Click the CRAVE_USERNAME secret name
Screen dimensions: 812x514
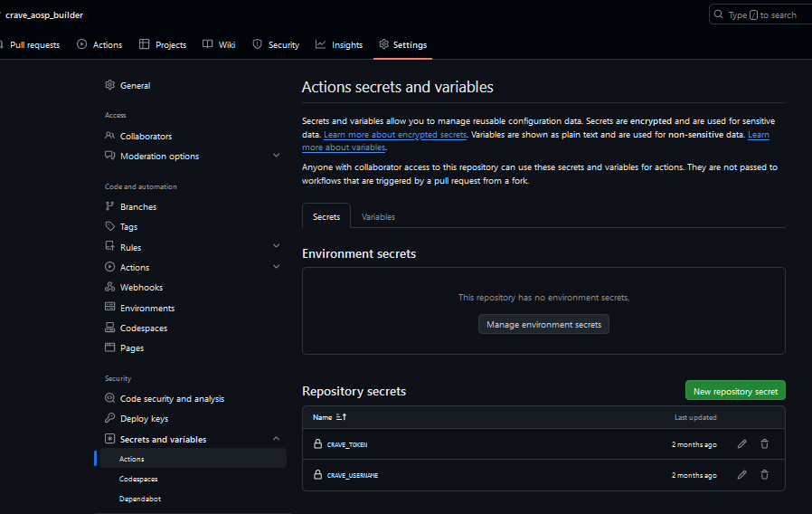click(x=353, y=475)
